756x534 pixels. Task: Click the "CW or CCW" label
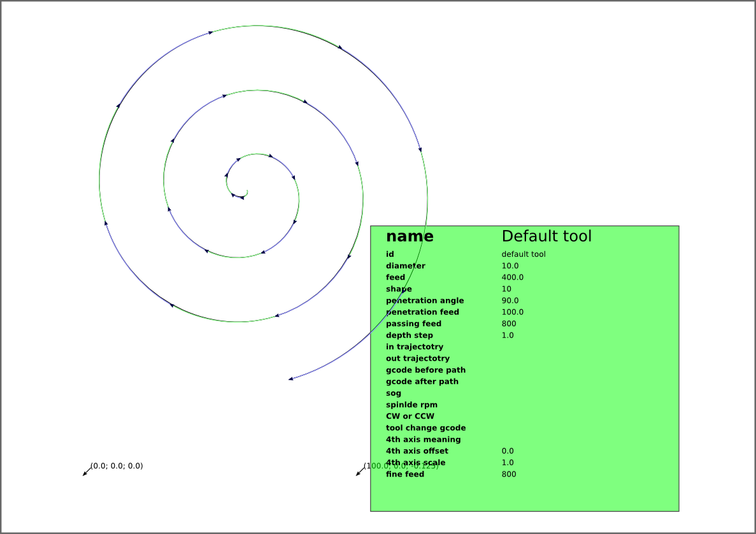[x=410, y=416]
